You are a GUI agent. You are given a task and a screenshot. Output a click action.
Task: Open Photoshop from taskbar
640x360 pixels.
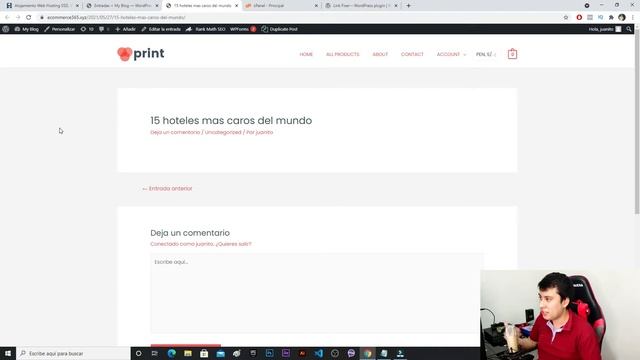[x=269, y=353]
